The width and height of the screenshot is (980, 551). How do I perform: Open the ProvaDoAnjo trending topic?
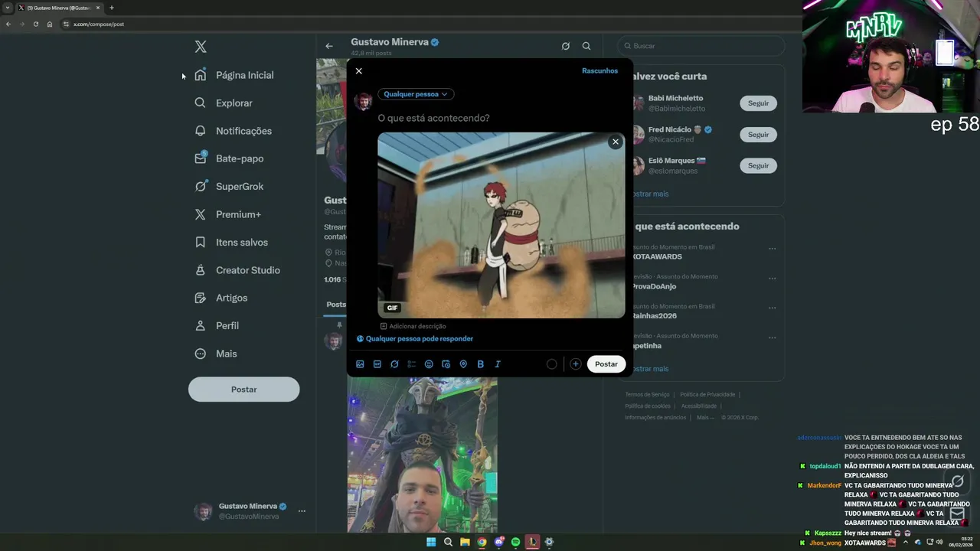pos(653,286)
